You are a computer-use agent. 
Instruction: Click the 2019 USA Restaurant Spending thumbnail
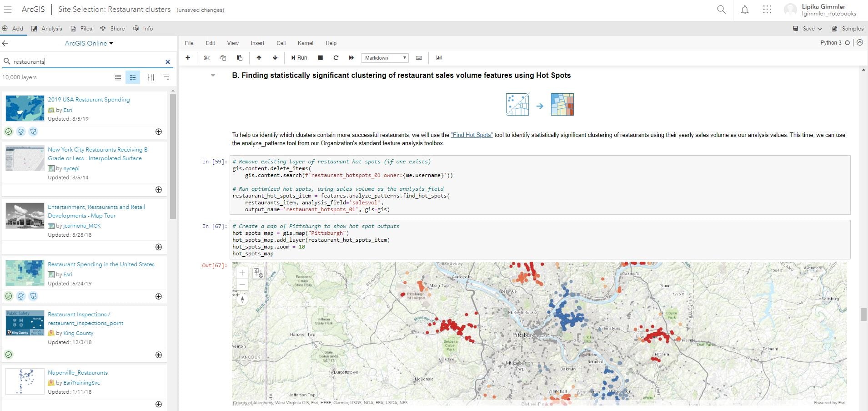click(x=25, y=108)
